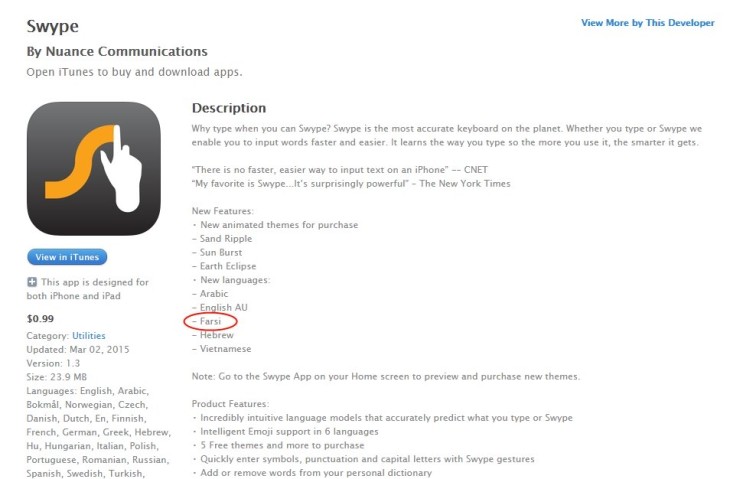Viewport: 730px width, 479px height.
Task: Click the Swype app title heading
Action: tap(53, 27)
